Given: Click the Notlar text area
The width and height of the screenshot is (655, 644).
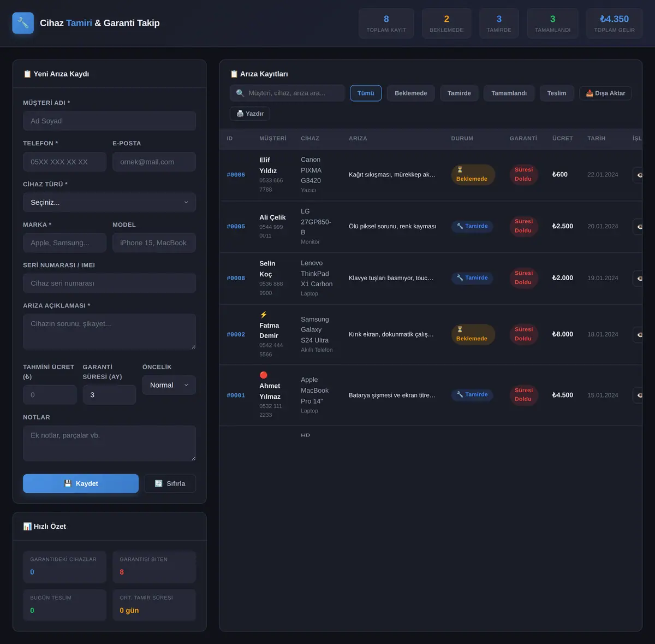Looking at the screenshot, I should [x=109, y=444].
